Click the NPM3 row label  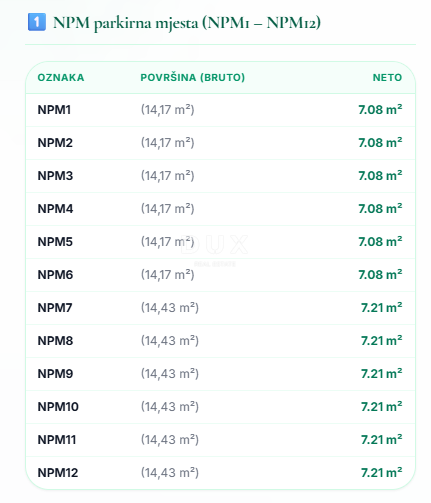tap(55, 176)
